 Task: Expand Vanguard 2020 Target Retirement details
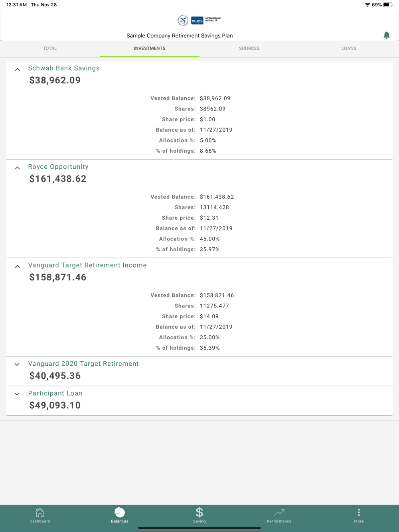pos(17,365)
